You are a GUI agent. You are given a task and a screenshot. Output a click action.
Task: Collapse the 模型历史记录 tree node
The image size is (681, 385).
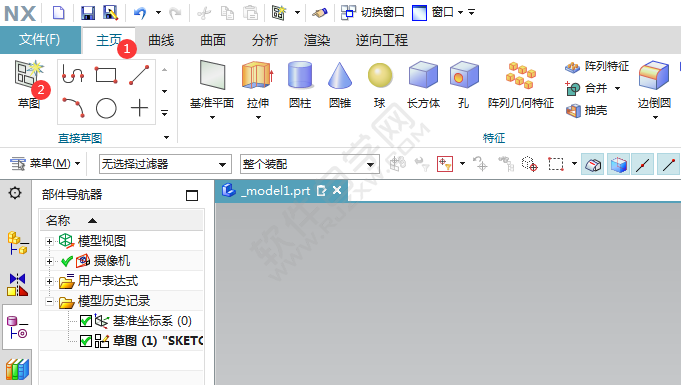(x=50, y=301)
